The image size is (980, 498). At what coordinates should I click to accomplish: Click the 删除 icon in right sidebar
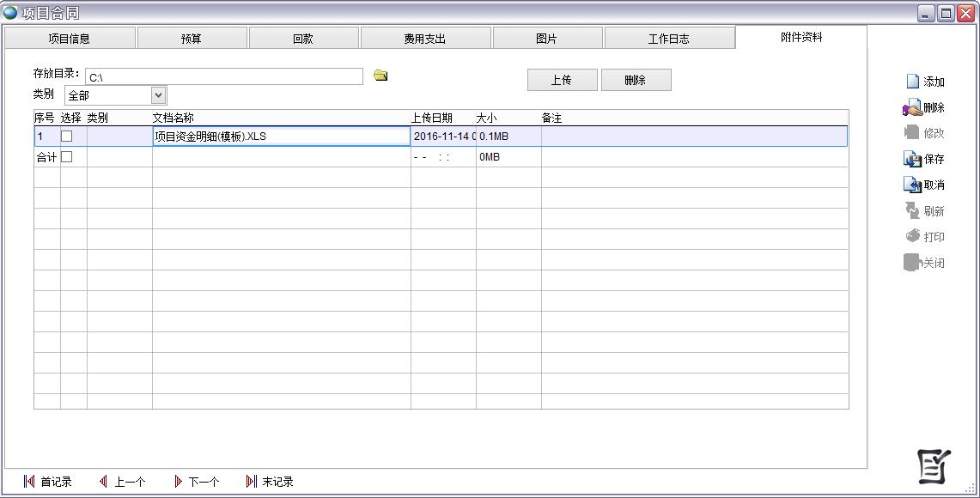924,106
